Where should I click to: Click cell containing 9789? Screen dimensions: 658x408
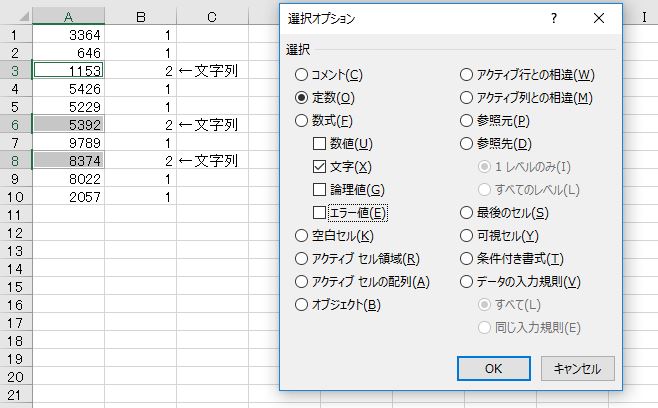pos(68,143)
